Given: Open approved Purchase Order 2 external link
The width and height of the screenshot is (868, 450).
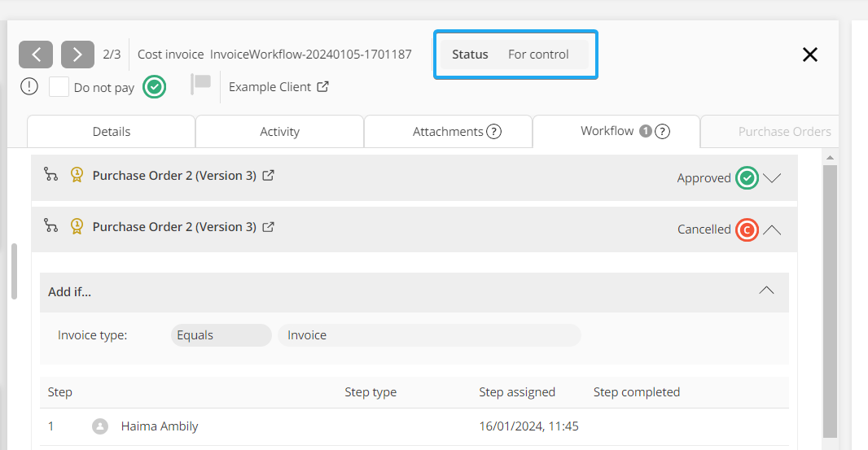Looking at the screenshot, I should (x=269, y=175).
